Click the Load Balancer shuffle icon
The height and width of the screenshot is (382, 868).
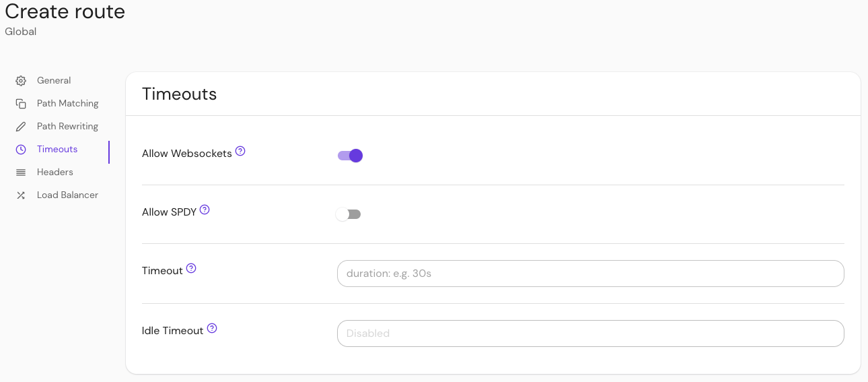[x=21, y=195]
